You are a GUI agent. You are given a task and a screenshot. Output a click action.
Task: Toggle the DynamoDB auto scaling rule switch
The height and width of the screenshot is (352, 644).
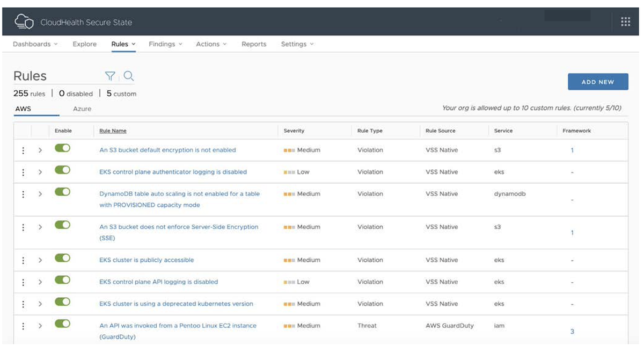click(x=62, y=192)
